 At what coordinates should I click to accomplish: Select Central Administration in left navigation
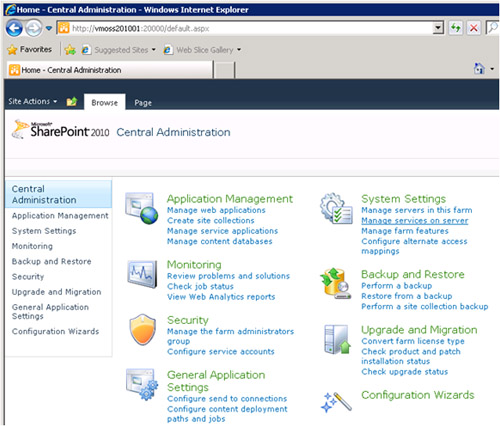click(x=59, y=194)
